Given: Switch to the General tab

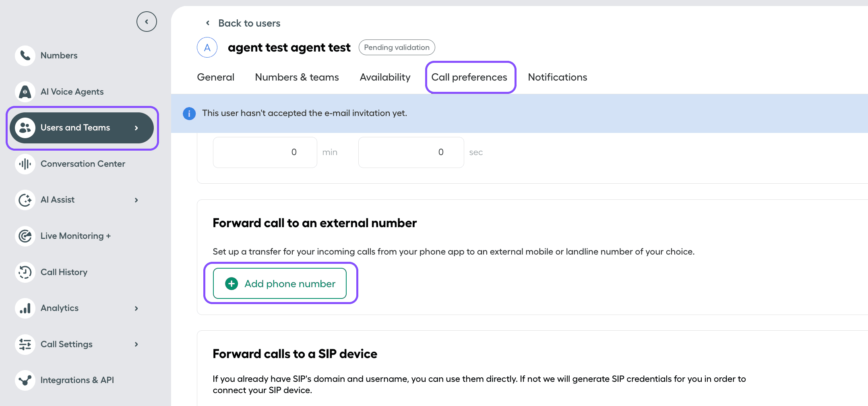Looking at the screenshot, I should point(216,77).
